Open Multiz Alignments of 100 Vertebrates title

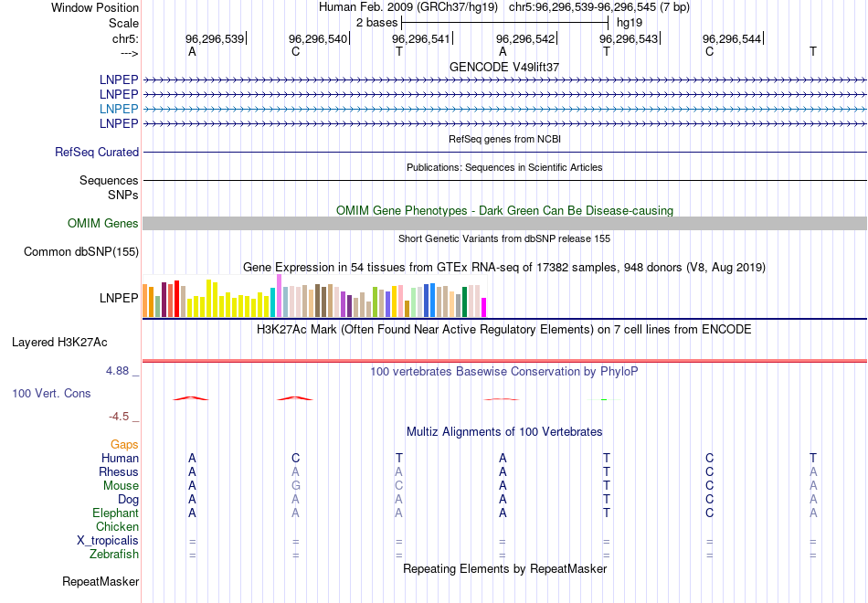[x=504, y=432]
